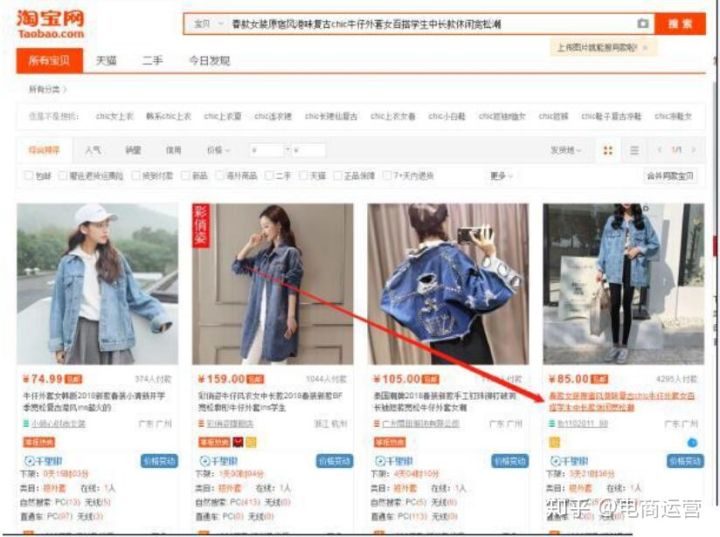Click 价格变动 button on ¥85.00 item

point(686,461)
